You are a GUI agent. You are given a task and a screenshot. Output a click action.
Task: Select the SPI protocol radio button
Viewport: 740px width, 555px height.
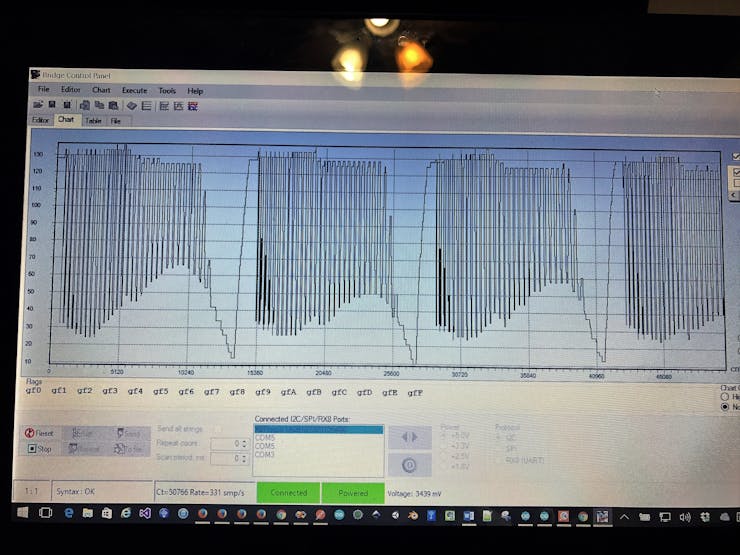499,449
